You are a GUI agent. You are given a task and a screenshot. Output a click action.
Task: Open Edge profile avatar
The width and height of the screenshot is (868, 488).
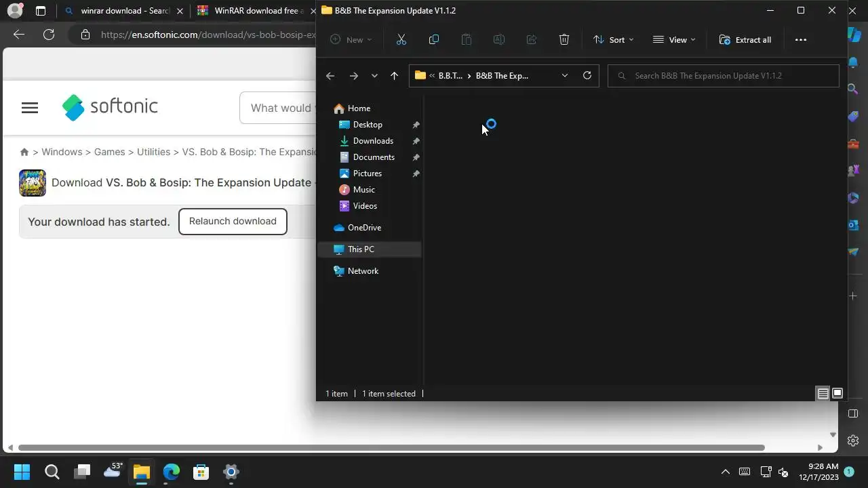(14, 11)
